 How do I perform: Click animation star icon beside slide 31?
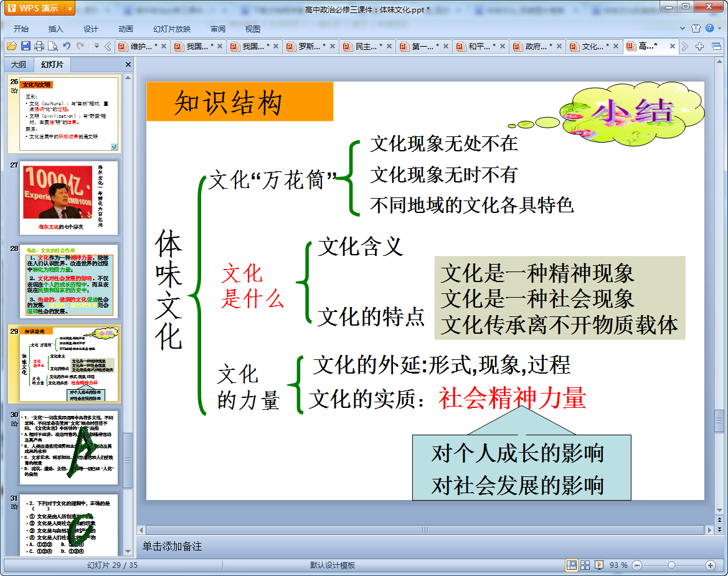pos(14,507)
